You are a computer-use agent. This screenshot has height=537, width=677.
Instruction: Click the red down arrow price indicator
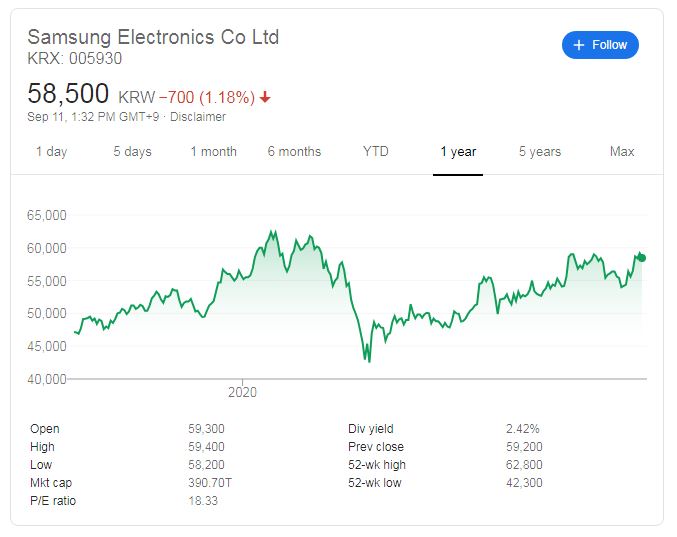click(x=265, y=97)
